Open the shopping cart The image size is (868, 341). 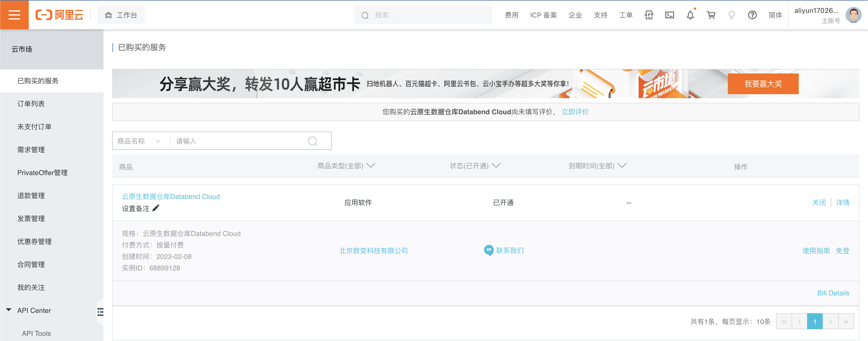[x=711, y=15]
